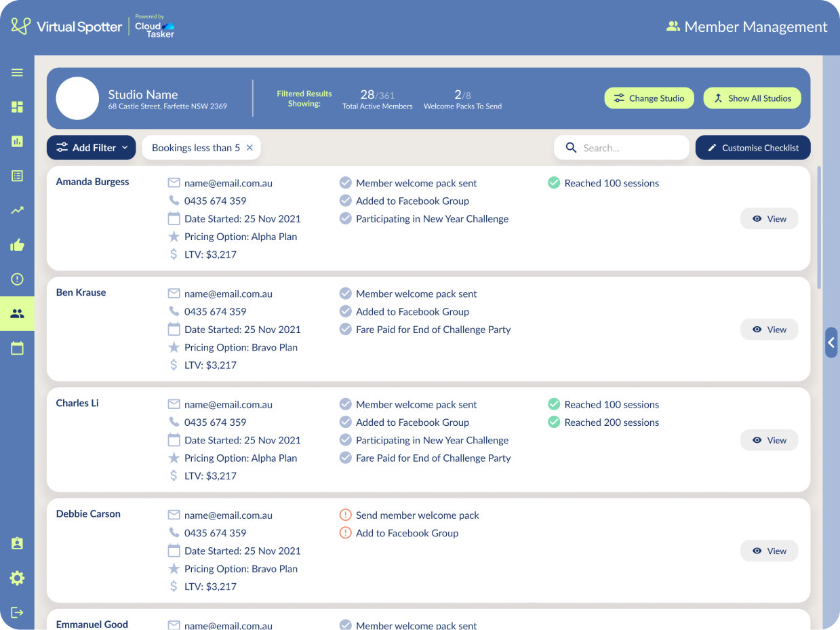Click the Customise Checklist button
Viewport: 840px width, 630px height.
[753, 148]
